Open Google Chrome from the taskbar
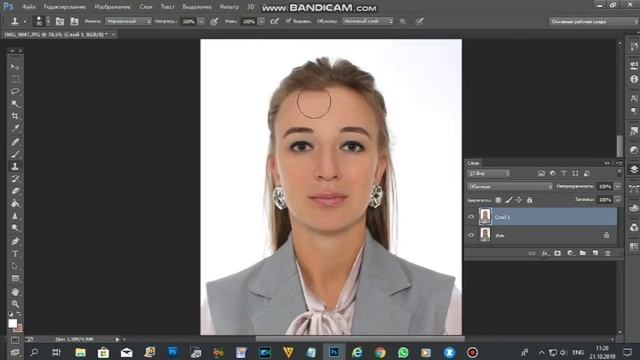The width and height of the screenshot is (640, 360). tap(380, 352)
